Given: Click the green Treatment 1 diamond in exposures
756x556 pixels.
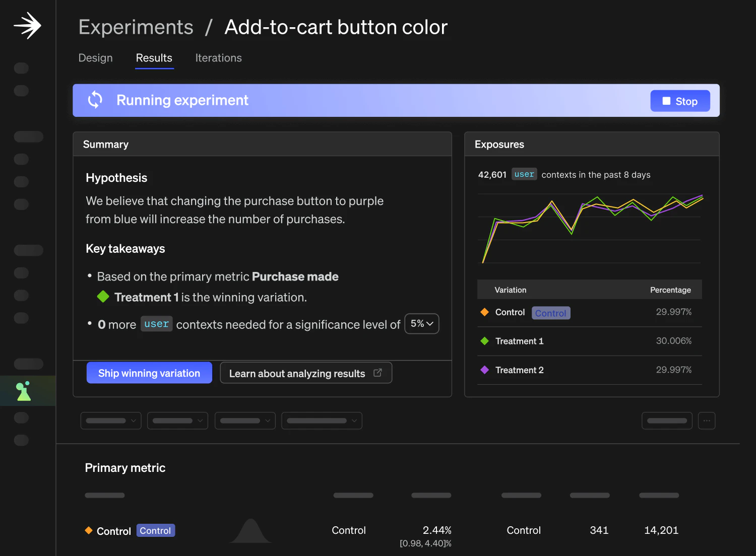Looking at the screenshot, I should (x=485, y=341).
